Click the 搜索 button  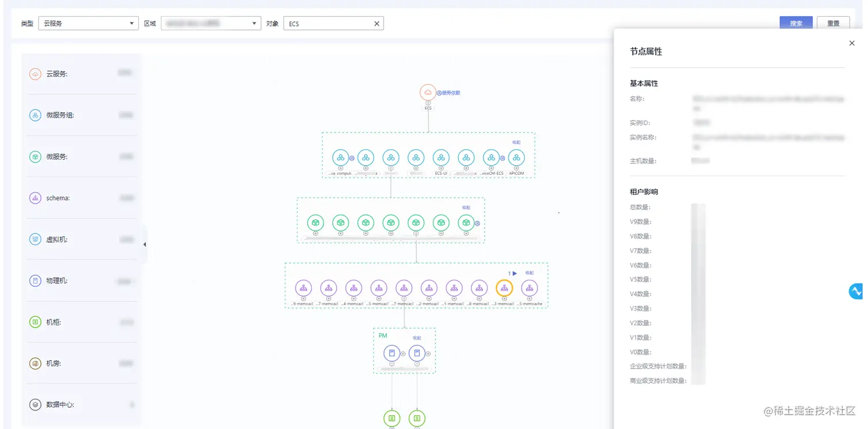(x=796, y=23)
